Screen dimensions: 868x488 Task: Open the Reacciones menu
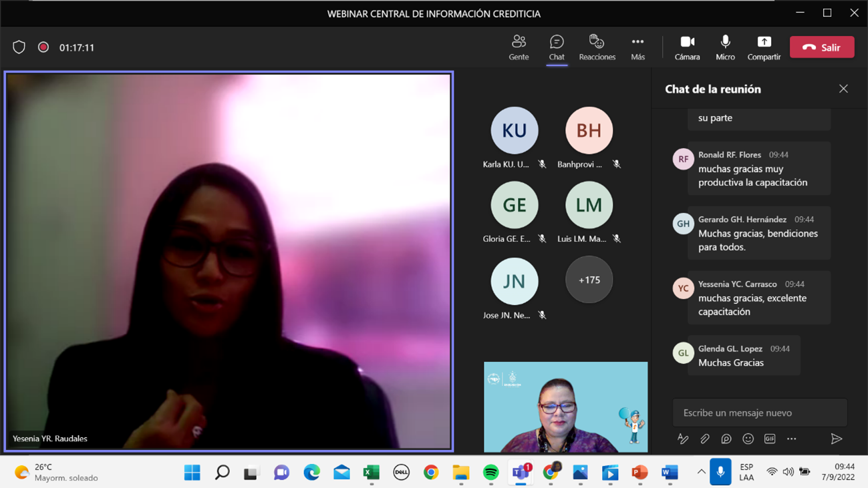pyautogui.click(x=597, y=47)
